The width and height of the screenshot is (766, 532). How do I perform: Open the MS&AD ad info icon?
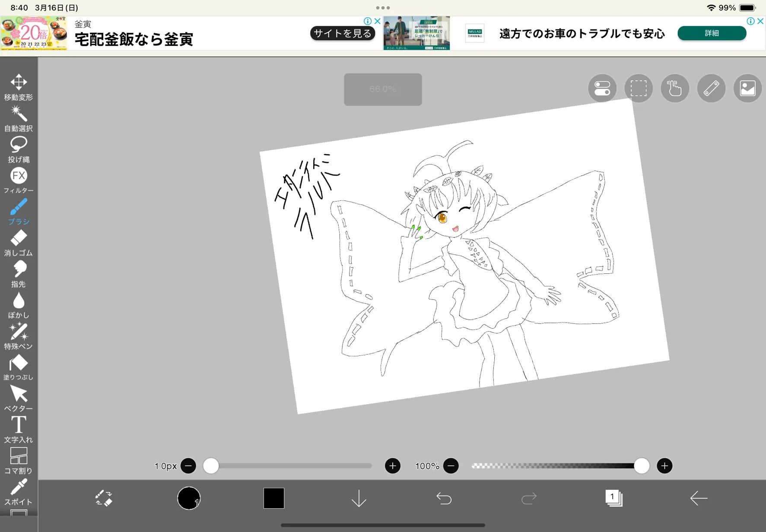tap(751, 21)
